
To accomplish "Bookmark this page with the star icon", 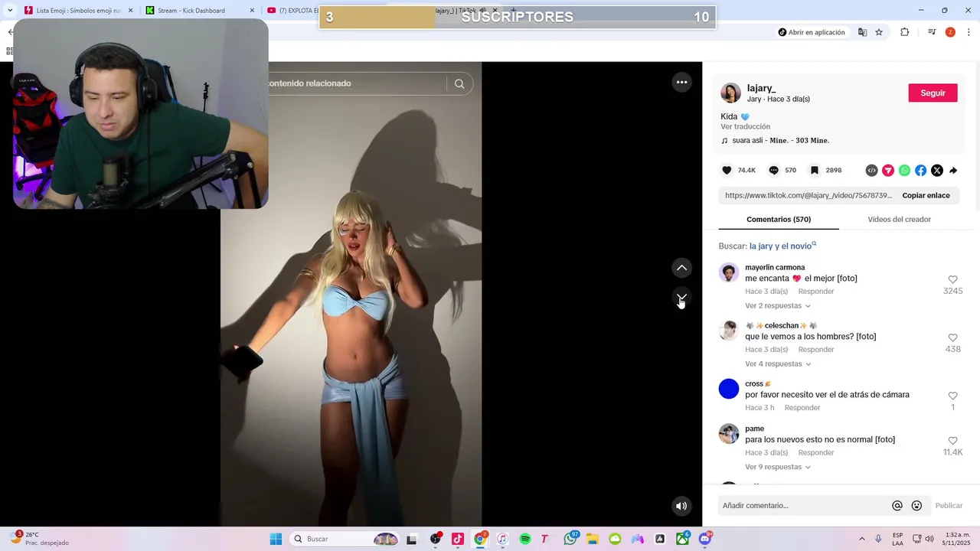I will point(879,32).
